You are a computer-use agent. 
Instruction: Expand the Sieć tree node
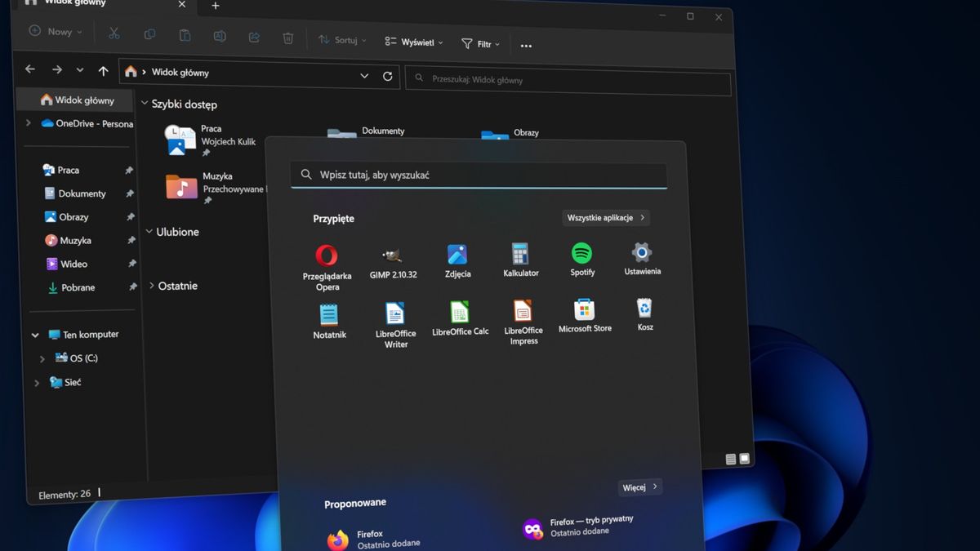pyautogui.click(x=37, y=383)
